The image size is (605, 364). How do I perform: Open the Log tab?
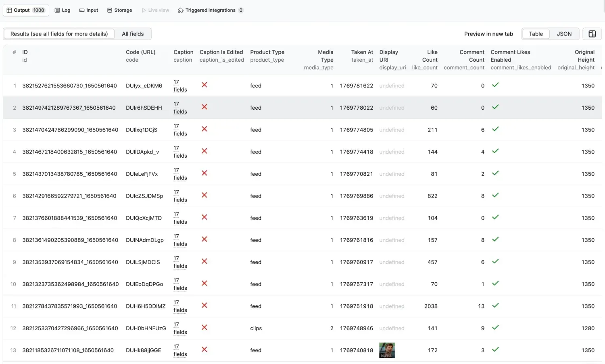[63, 10]
